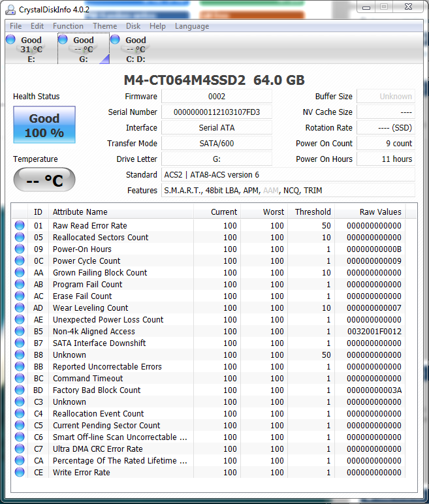Click the Good 100 % health status button

(x=44, y=125)
